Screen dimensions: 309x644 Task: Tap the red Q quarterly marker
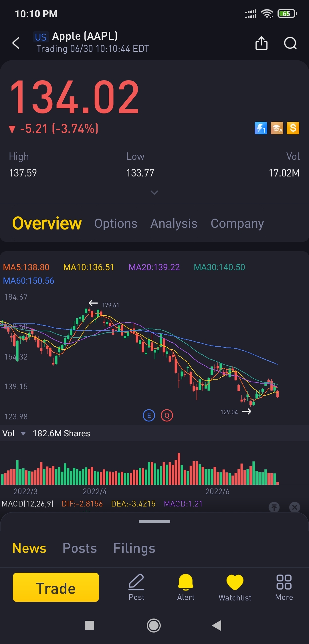pos(167,415)
